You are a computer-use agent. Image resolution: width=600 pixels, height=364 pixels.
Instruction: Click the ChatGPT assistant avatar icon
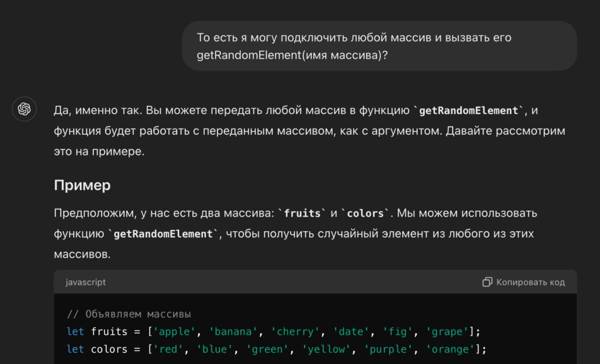pos(24,109)
